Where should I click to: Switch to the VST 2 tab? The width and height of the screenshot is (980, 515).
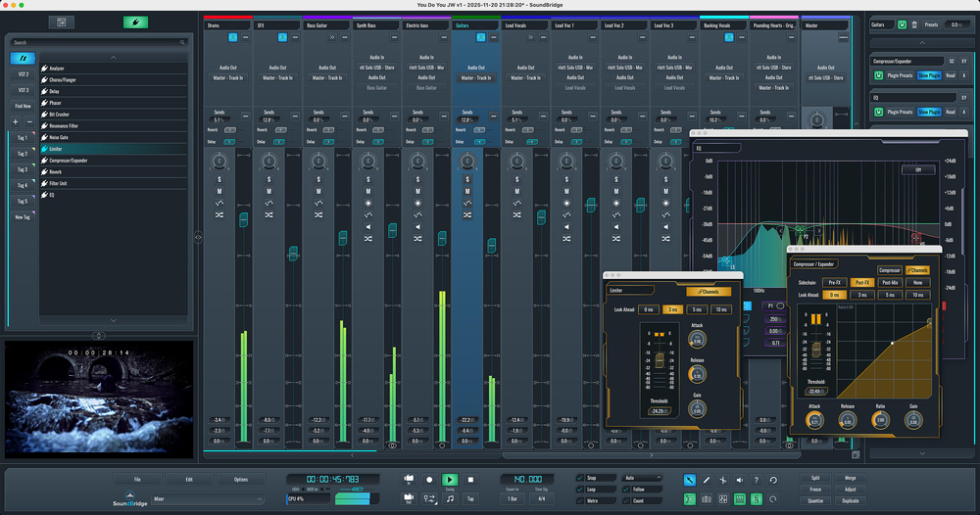tap(23, 73)
